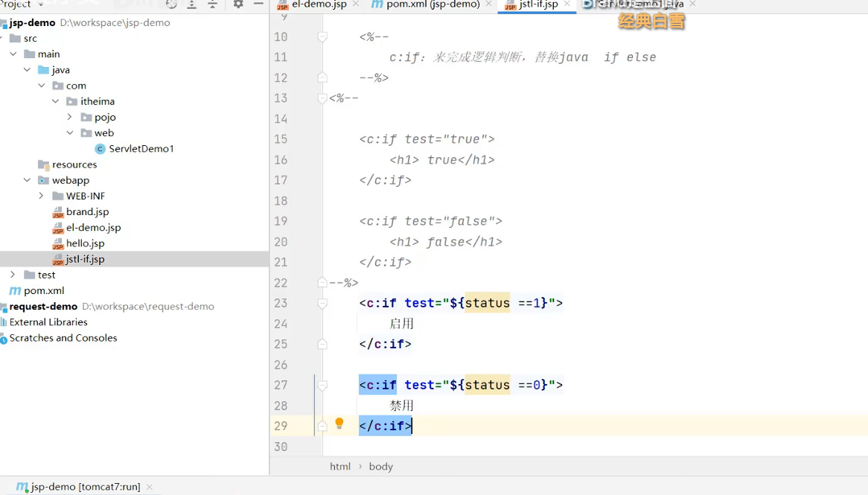Toggle code fold marker on line 12
The height and width of the screenshot is (495, 868).
(322, 77)
